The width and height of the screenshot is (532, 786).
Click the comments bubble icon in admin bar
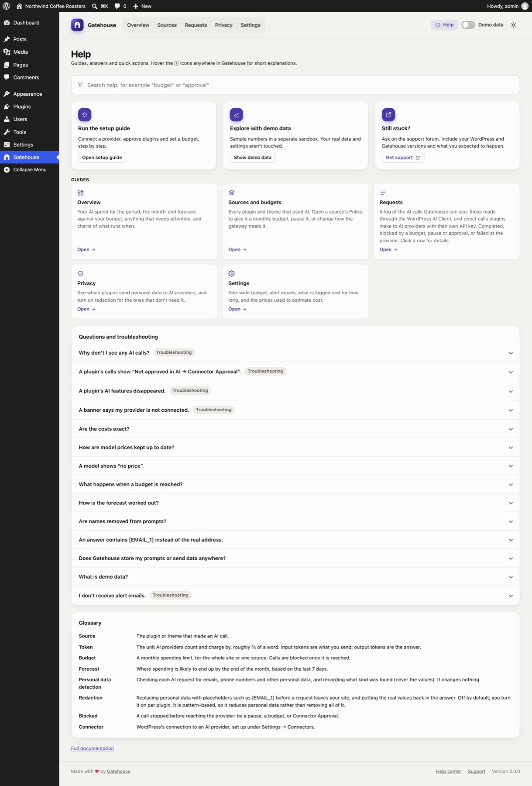[117, 6]
